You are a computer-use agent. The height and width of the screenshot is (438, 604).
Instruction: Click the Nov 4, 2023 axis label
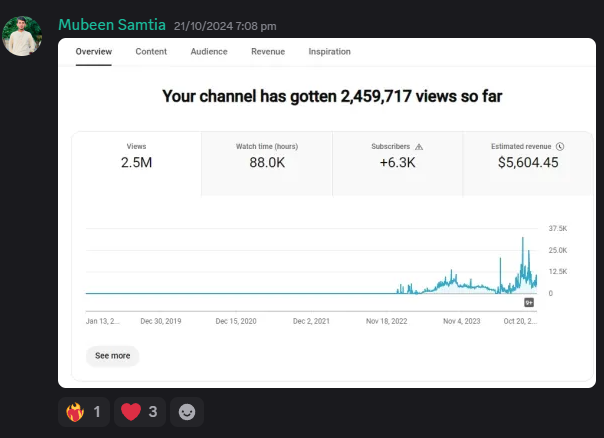(x=461, y=321)
